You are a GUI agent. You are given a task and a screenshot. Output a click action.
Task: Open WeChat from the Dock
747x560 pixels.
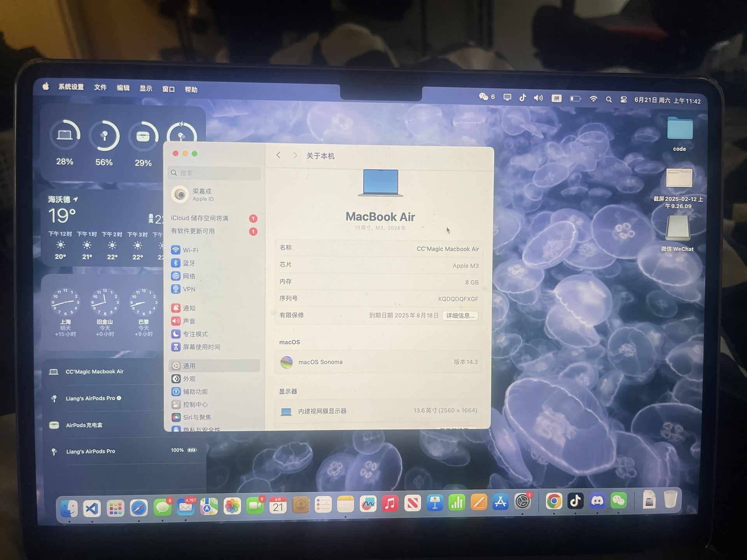(619, 500)
